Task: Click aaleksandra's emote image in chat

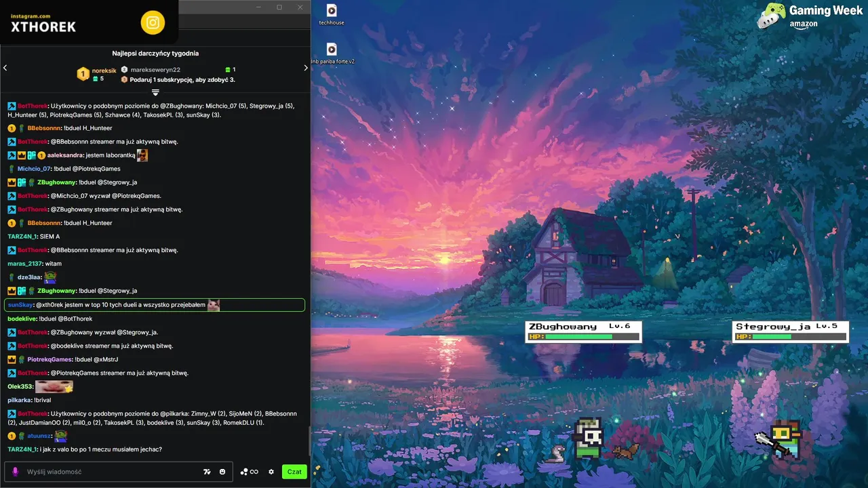Action: click(142, 155)
